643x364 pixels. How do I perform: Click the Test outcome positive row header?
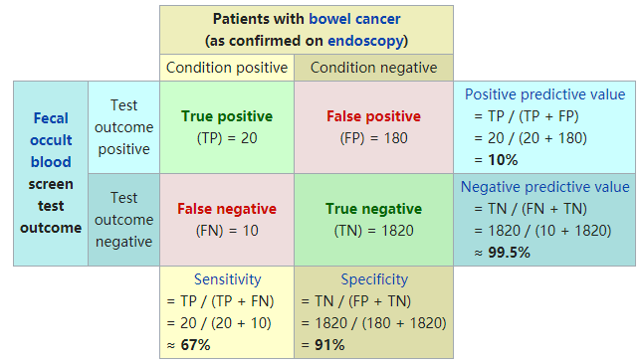pos(123,127)
